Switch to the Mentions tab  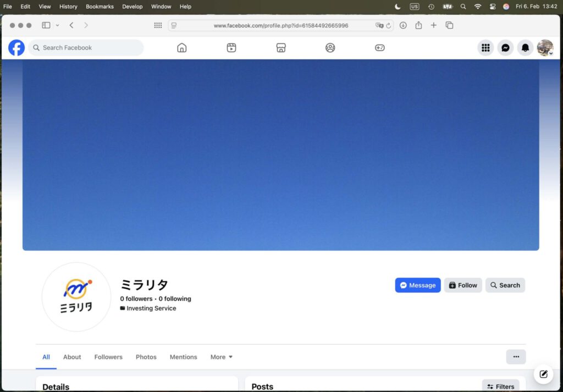coord(184,357)
